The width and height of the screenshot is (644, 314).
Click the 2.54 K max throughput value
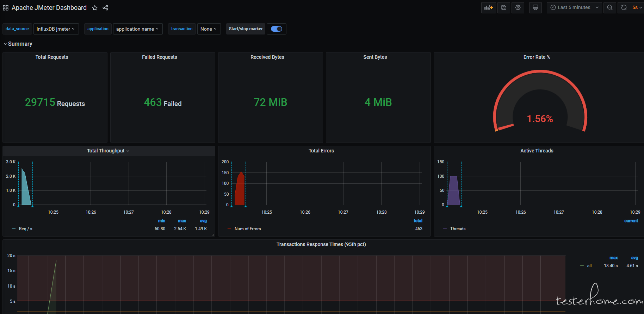pyautogui.click(x=180, y=229)
